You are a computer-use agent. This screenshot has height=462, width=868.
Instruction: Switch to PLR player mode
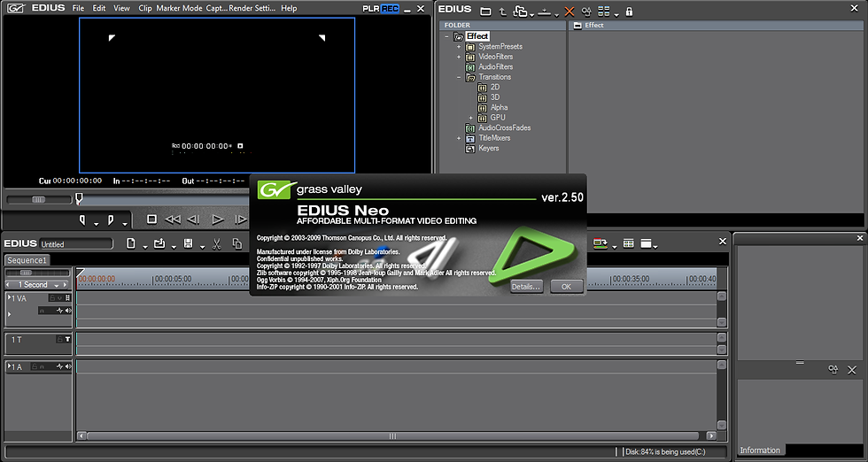pos(371,8)
